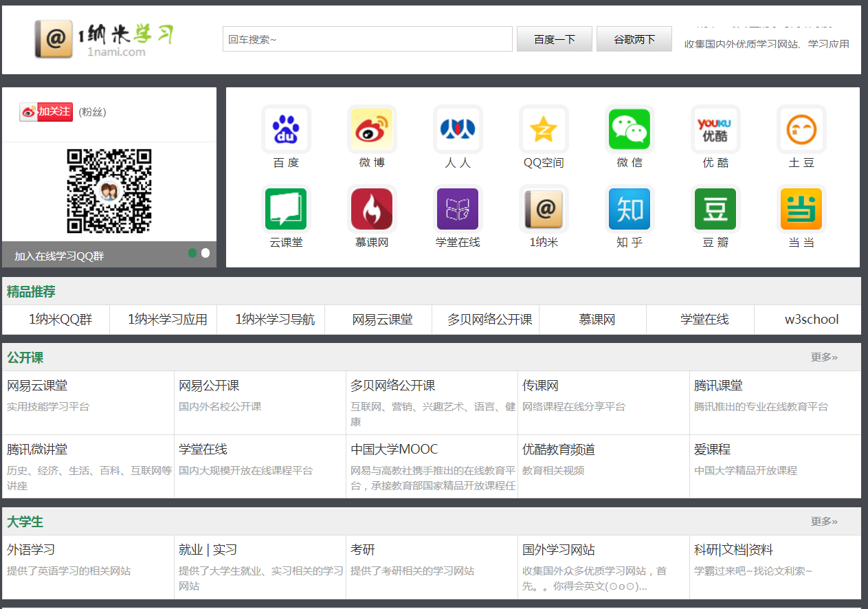Open the Zhihu (知乎) icon
The image size is (868, 609).
630,209
